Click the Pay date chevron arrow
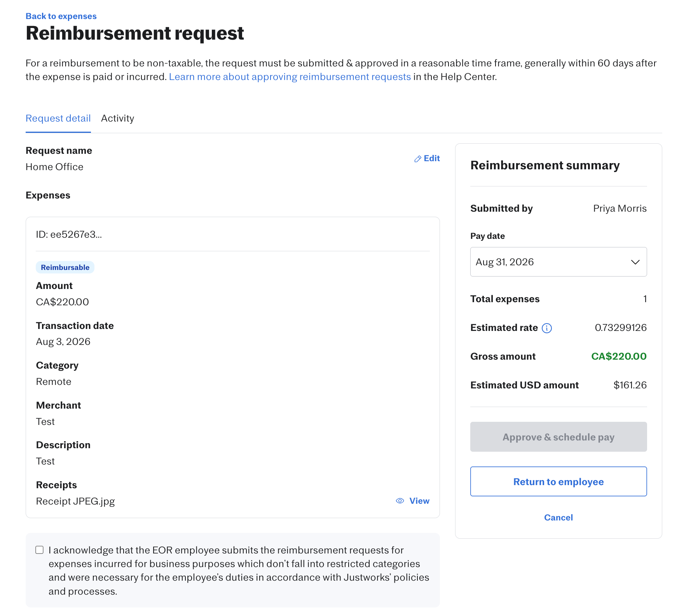The height and width of the screenshot is (616, 691). (x=635, y=262)
